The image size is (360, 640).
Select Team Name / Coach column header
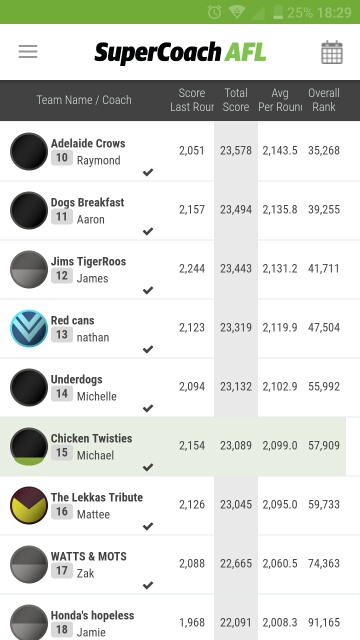(x=84, y=100)
